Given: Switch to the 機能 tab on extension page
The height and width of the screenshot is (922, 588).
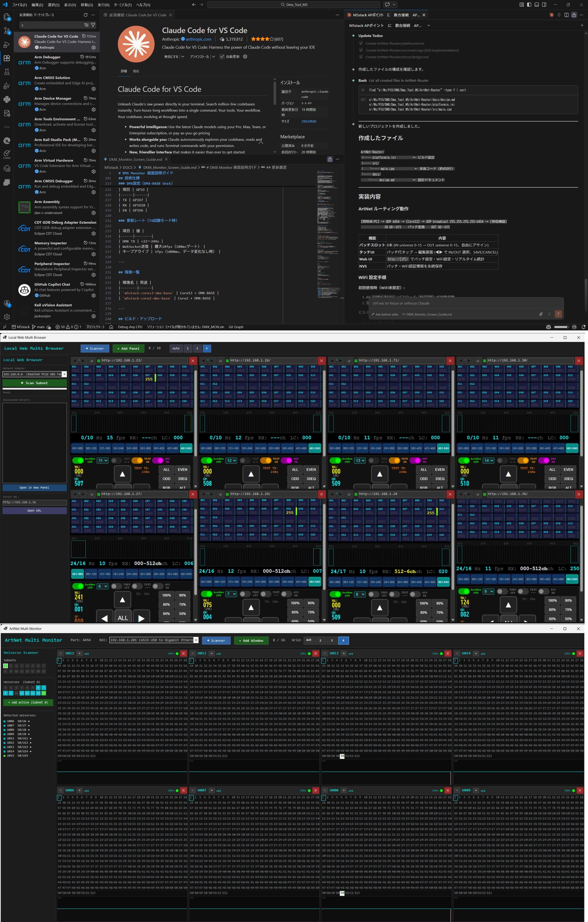Looking at the screenshot, I should click(136, 71).
